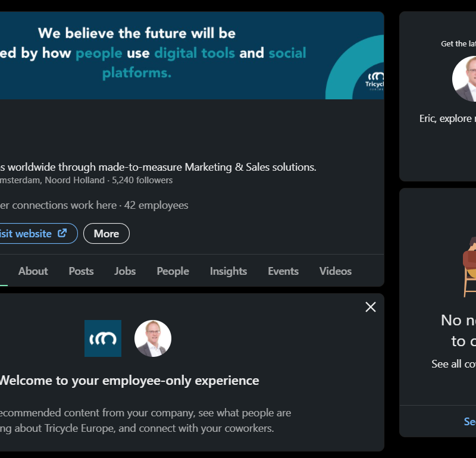Viewport: 476px width, 458px height.
Task: View the Insights tab
Action: 228,271
